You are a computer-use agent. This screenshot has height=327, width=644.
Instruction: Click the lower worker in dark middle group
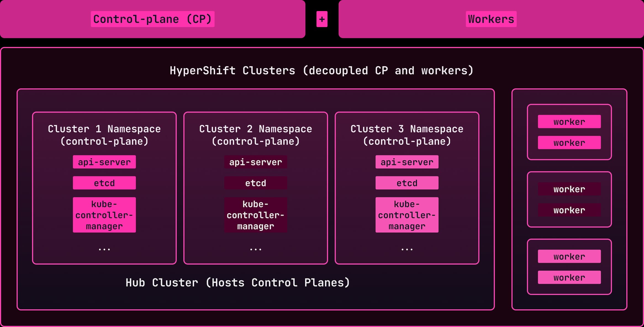point(569,210)
